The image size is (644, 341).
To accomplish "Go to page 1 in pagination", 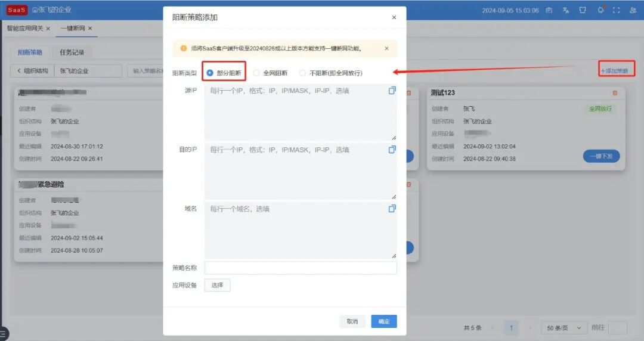I will 512,328.
